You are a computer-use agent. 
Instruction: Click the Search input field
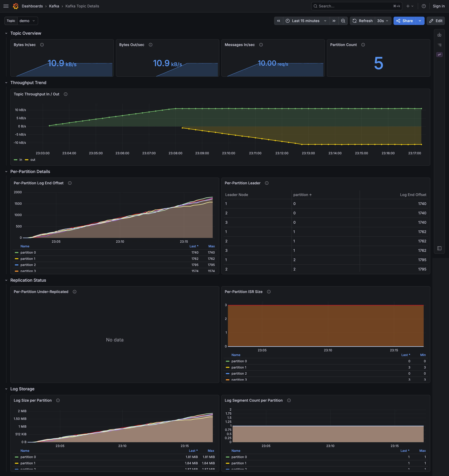pyautogui.click(x=356, y=6)
